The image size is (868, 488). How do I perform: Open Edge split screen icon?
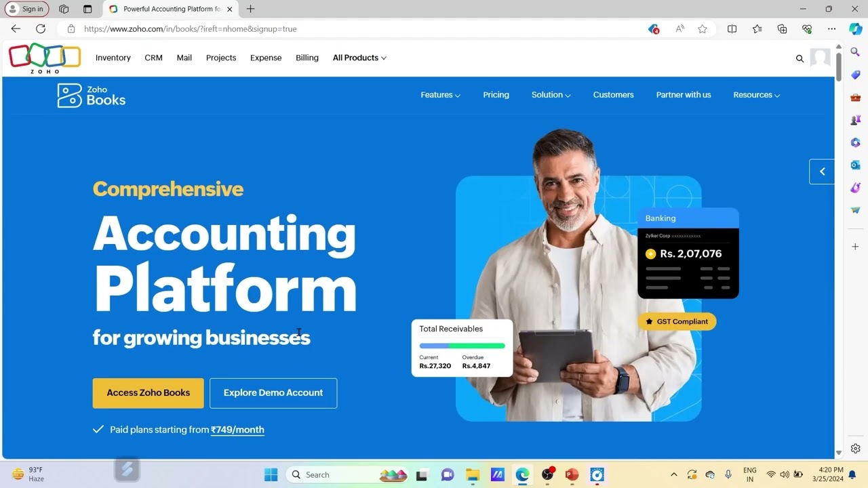click(x=732, y=28)
